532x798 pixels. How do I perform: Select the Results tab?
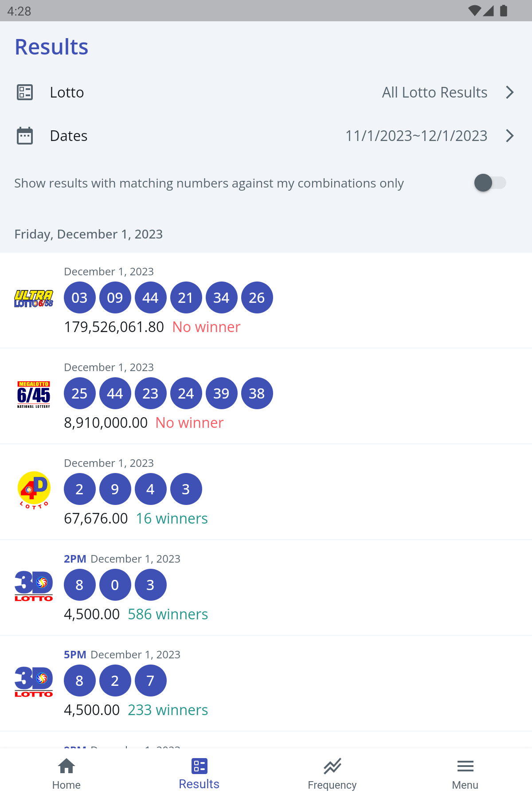[199, 774]
